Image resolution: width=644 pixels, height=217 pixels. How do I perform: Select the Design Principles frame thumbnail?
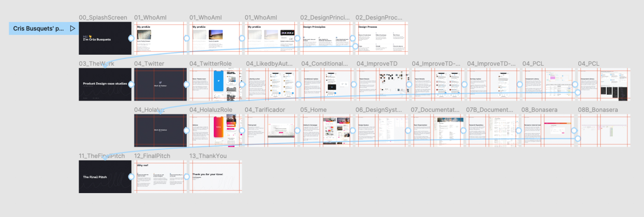[x=327, y=39]
